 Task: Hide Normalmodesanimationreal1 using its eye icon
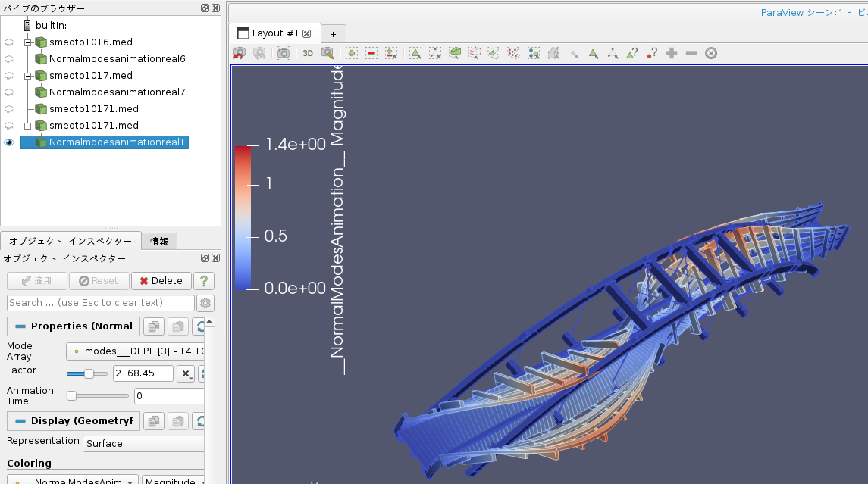[9, 142]
